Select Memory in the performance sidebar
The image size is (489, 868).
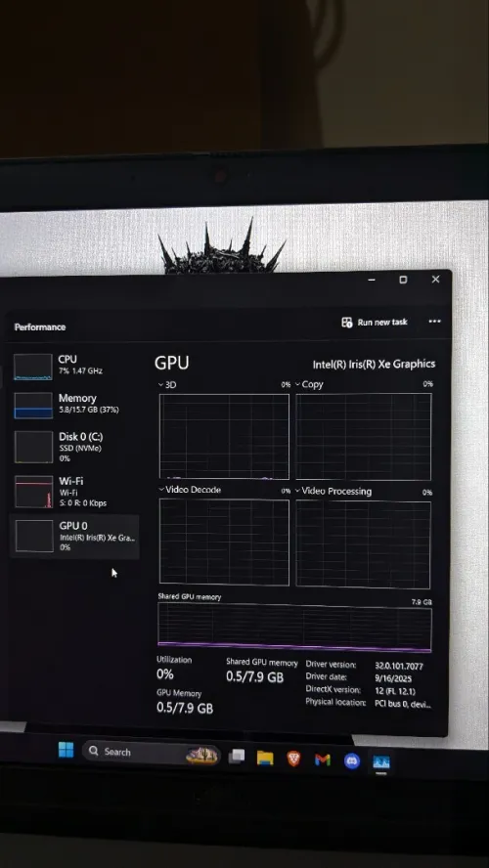[x=74, y=405]
